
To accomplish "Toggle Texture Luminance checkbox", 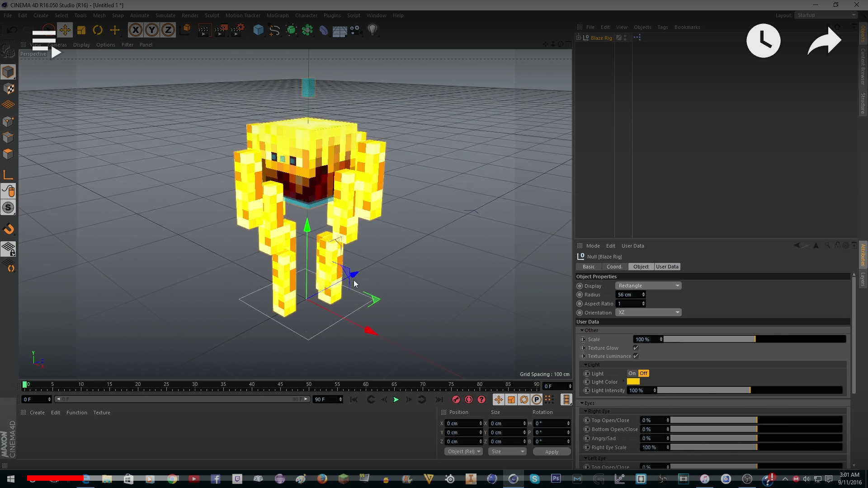I will click(636, 356).
